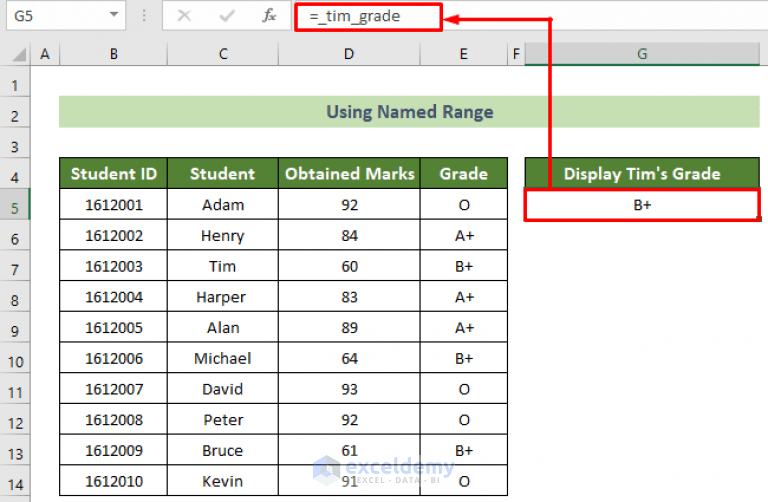This screenshot has height=502, width=768.
Task: Select column D header
Action: 349,54
